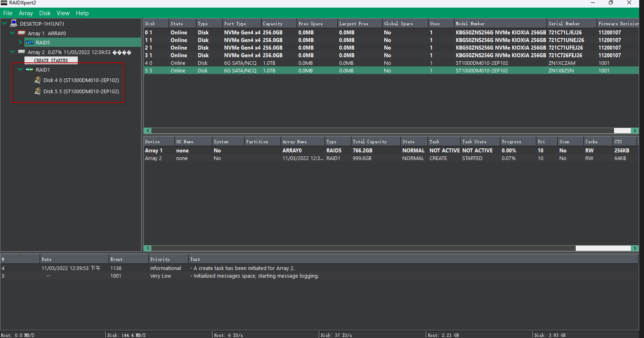Image resolution: width=644 pixels, height=338 pixels.
Task: Click right arrow of array list scrollbar
Action: click(x=635, y=248)
